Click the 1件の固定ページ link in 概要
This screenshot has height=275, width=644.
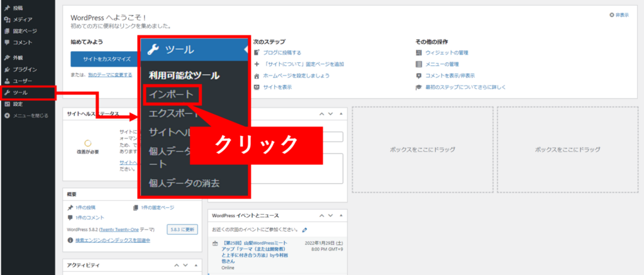[x=157, y=208]
